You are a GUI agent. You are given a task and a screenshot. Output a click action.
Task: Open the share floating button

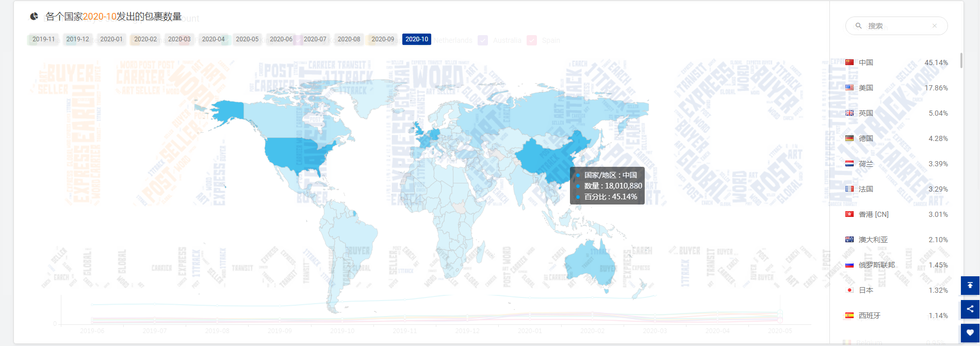click(x=970, y=309)
